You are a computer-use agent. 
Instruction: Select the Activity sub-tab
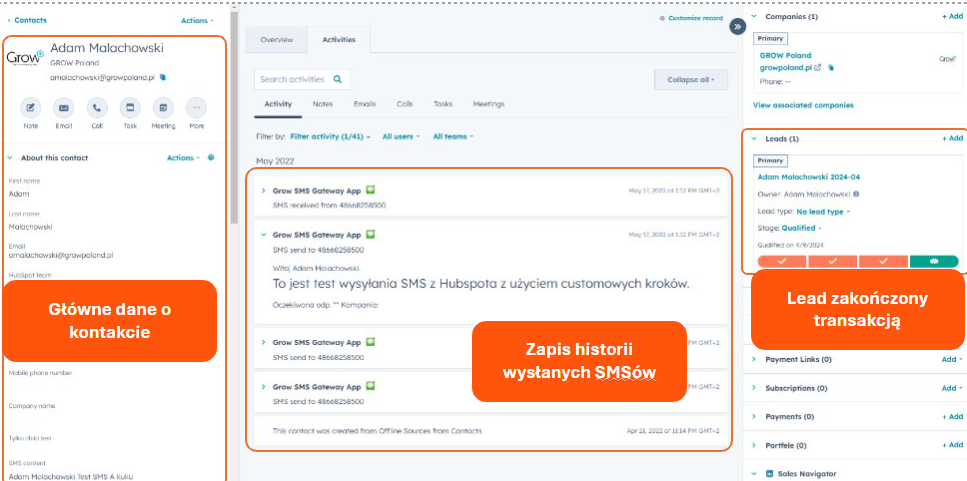(x=278, y=104)
